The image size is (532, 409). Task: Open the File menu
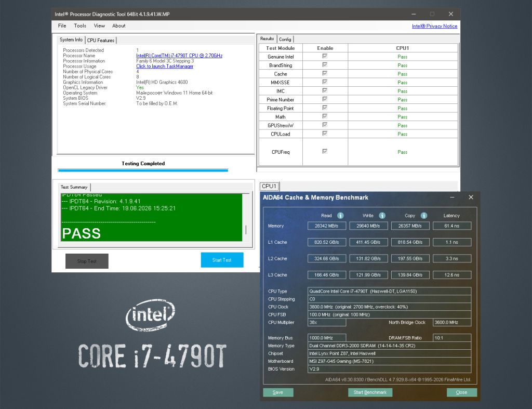click(x=62, y=26)
